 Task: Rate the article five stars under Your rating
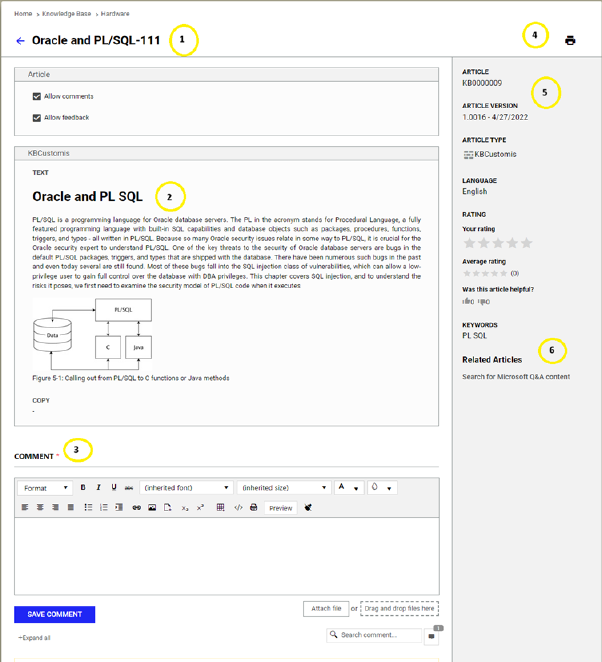(x=527, y=243)
